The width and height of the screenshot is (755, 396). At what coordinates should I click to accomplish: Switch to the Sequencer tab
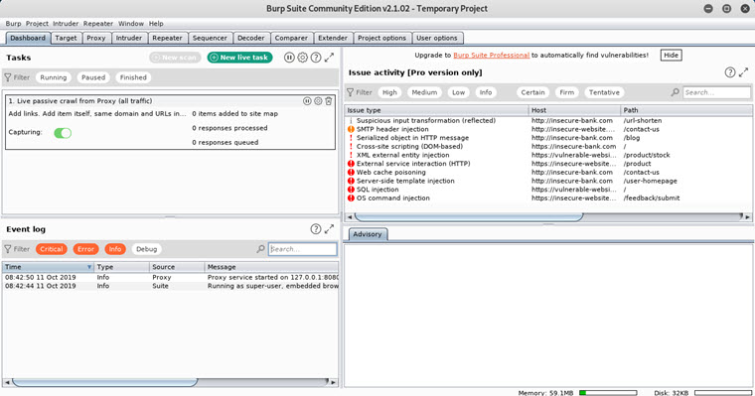(x=209, y=38)
